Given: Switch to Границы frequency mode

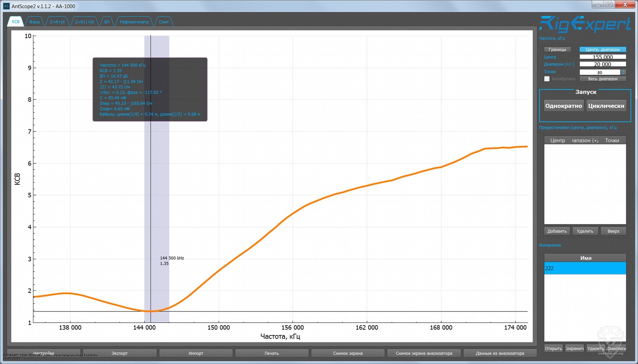Looking at the screenshot, I should point(557,50).
